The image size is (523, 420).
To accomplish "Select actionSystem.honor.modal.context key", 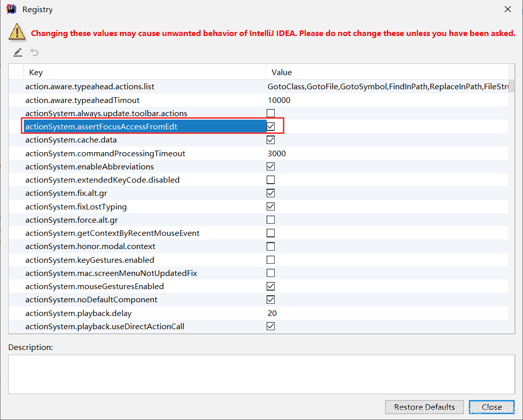I will [90, 247].
